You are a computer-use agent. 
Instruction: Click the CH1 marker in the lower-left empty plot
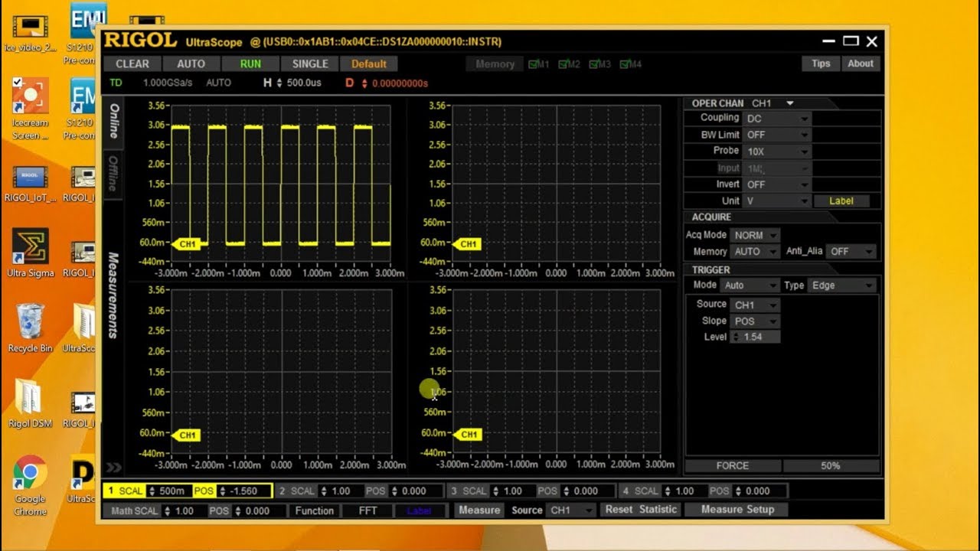187,435
